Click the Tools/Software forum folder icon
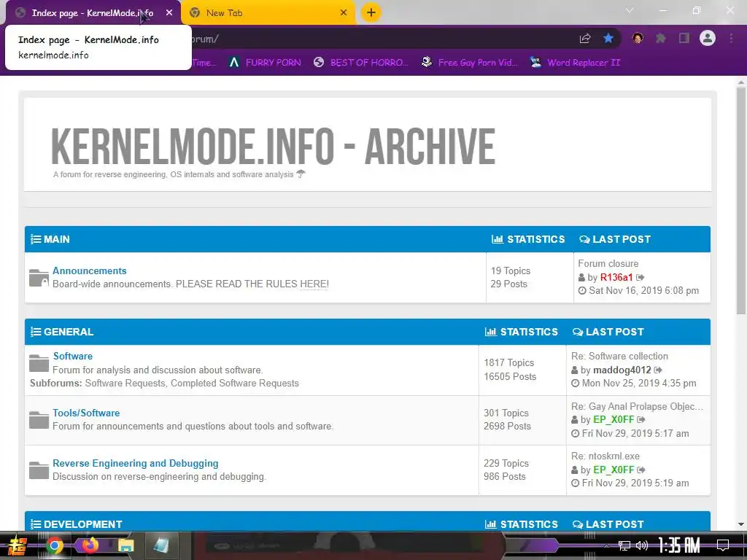Screen dimensions: 747x560 point(39,420)
